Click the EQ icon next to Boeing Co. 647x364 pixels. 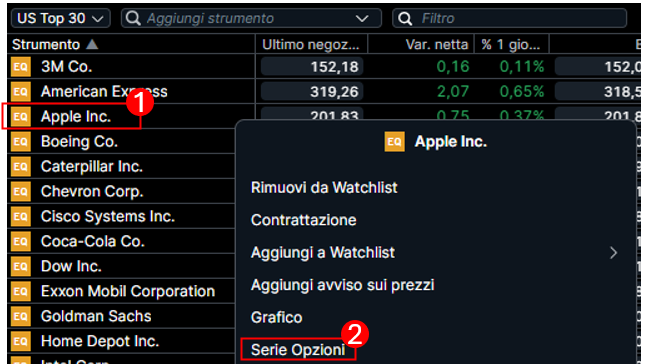point(21,142)
